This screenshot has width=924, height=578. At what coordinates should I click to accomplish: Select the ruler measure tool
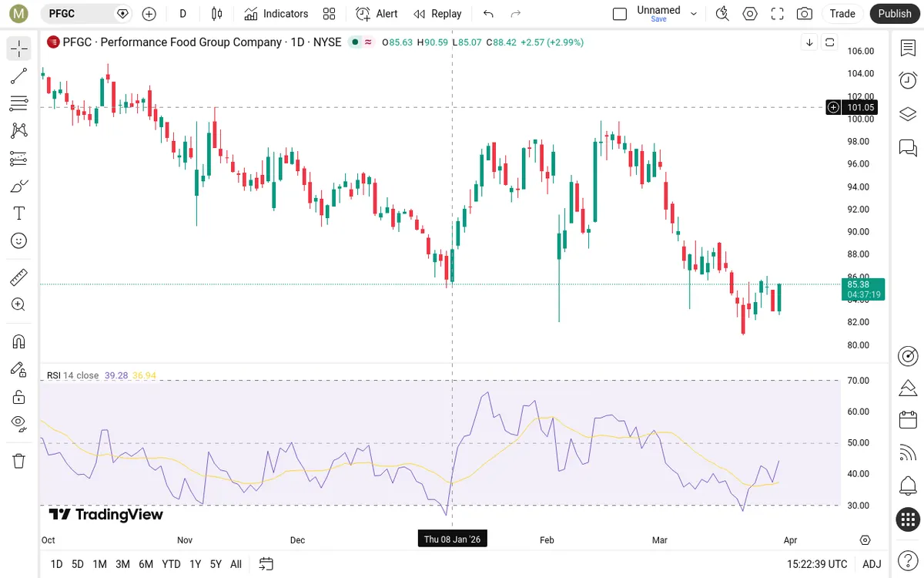tap(19, 277)
